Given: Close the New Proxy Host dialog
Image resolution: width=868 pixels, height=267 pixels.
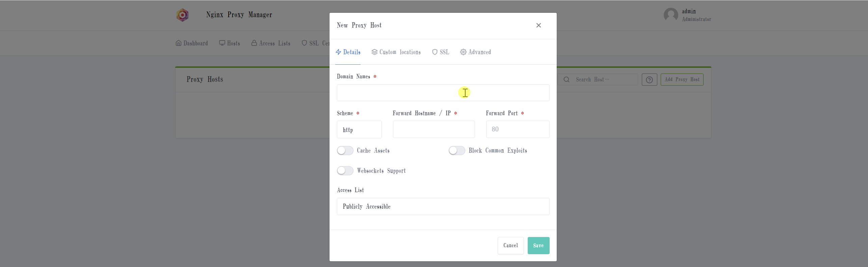Looking at the screenshot, I should 538,25.
